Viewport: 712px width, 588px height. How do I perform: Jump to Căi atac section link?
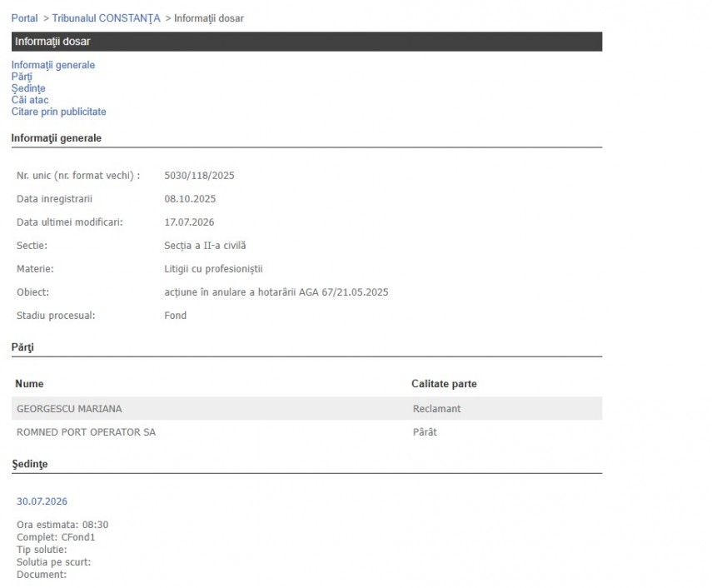click(x=30, y=100)
